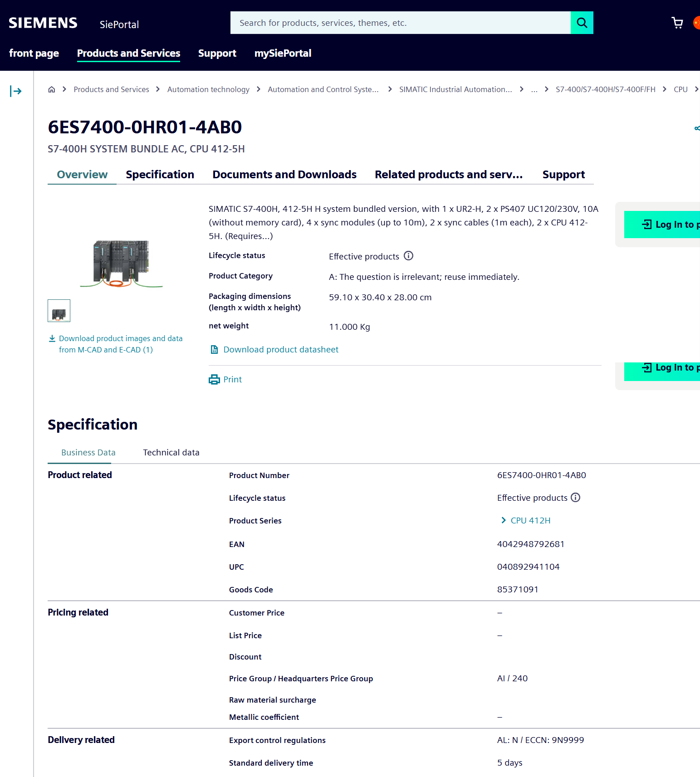This screenshot has height=777, width=700.
Task: Focus the product search field
Action: point(399,23)
